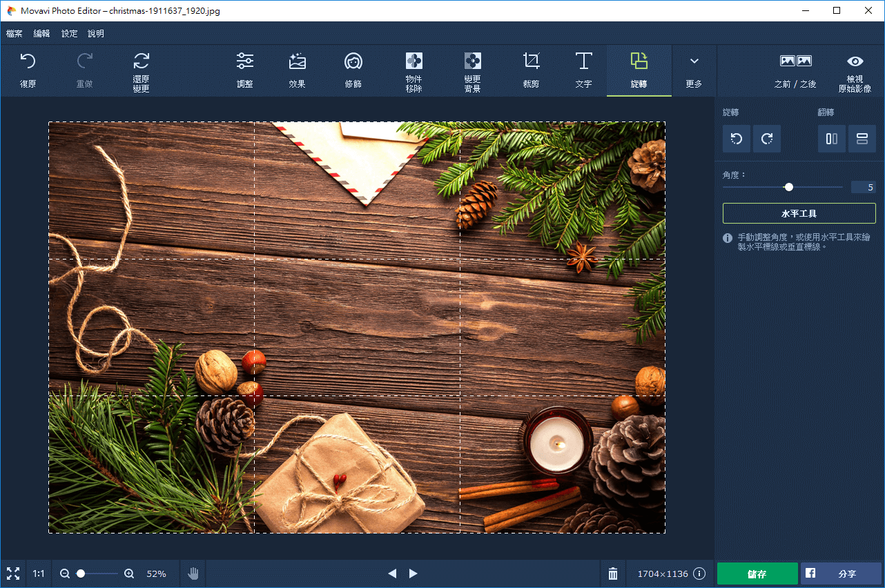The width and height of the screenshot is (885, 588).
Task: Click the Level Tool (水平工具) button
Action: point(799,213)
